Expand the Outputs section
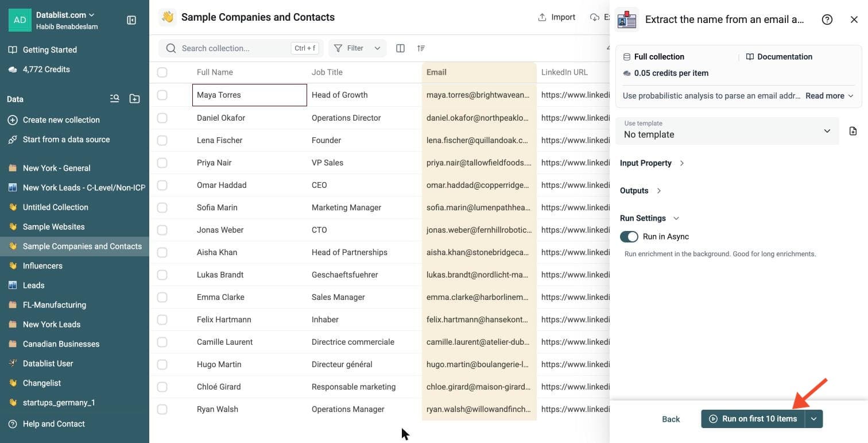 (641, 191)
